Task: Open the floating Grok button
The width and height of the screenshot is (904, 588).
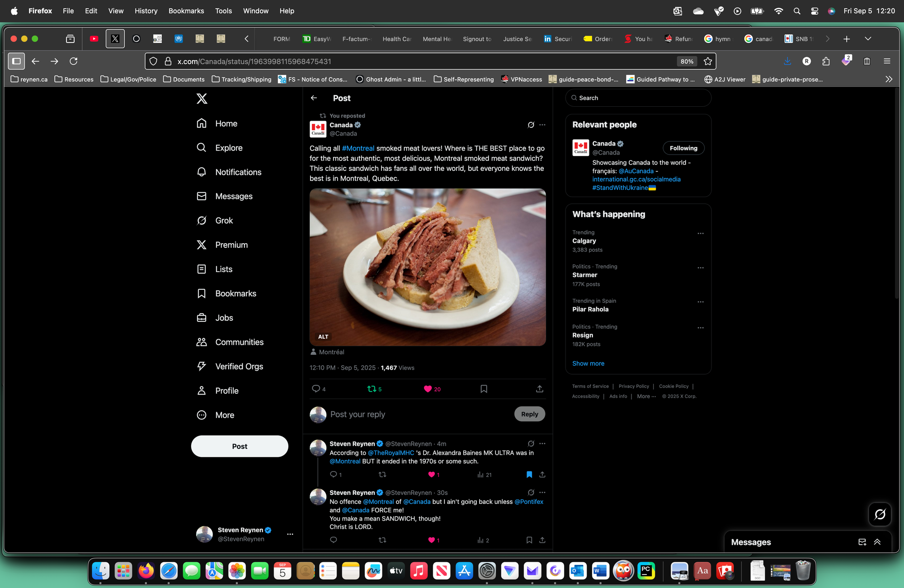Action: point(880,514)
